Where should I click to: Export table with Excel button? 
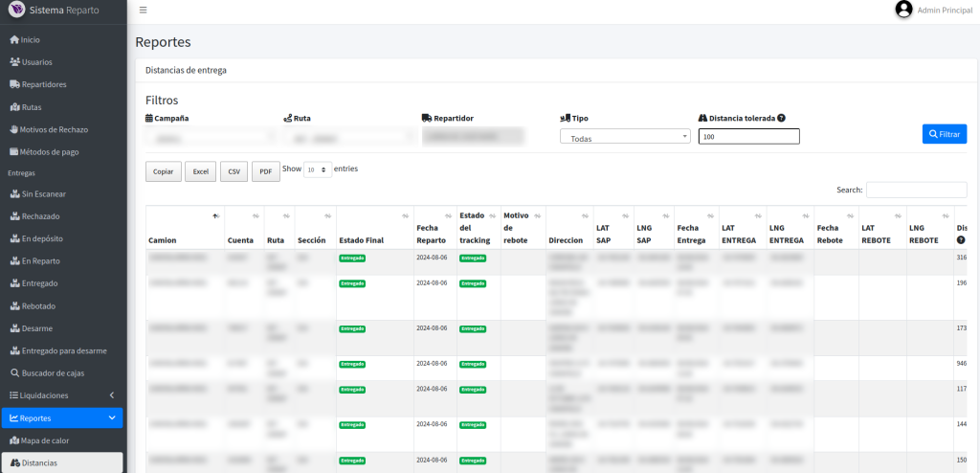(201, 171)
